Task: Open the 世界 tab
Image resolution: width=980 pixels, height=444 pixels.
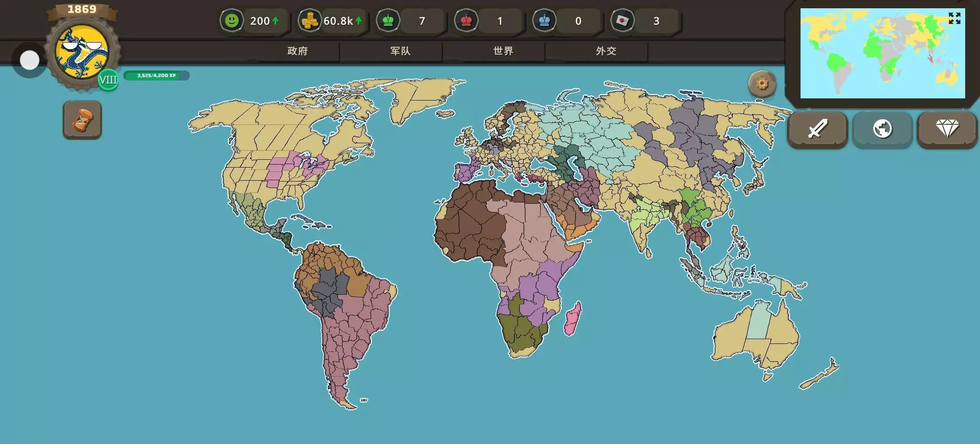Action: (503, 51)
